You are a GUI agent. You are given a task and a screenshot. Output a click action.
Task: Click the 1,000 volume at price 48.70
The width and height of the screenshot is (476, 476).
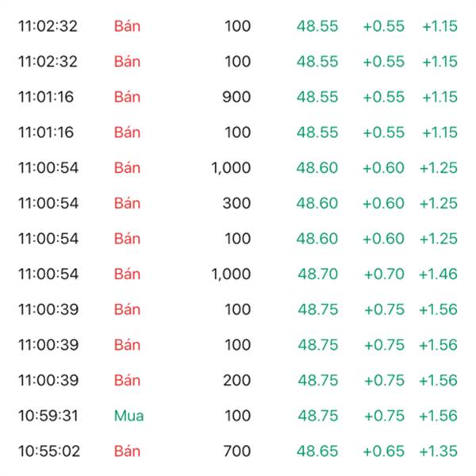point(231,274)
